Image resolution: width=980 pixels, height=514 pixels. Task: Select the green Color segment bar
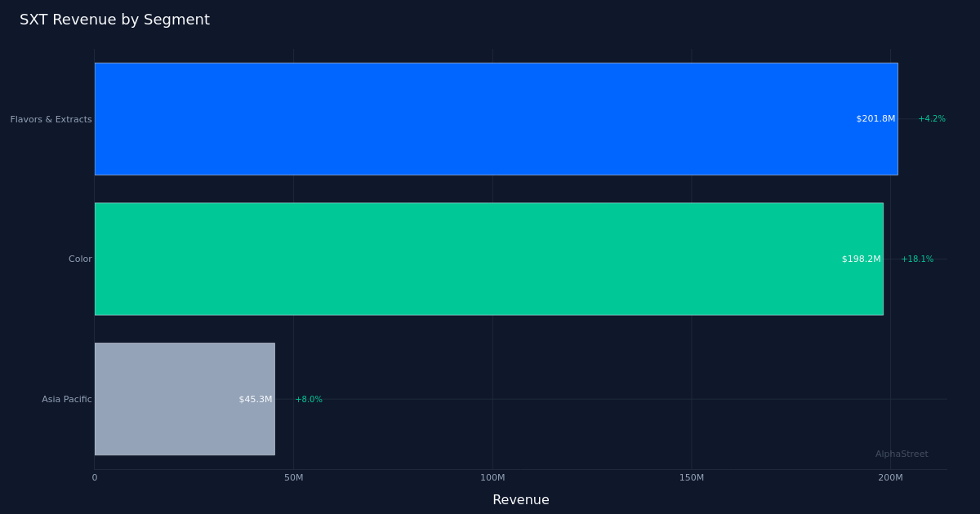[490, 259]
